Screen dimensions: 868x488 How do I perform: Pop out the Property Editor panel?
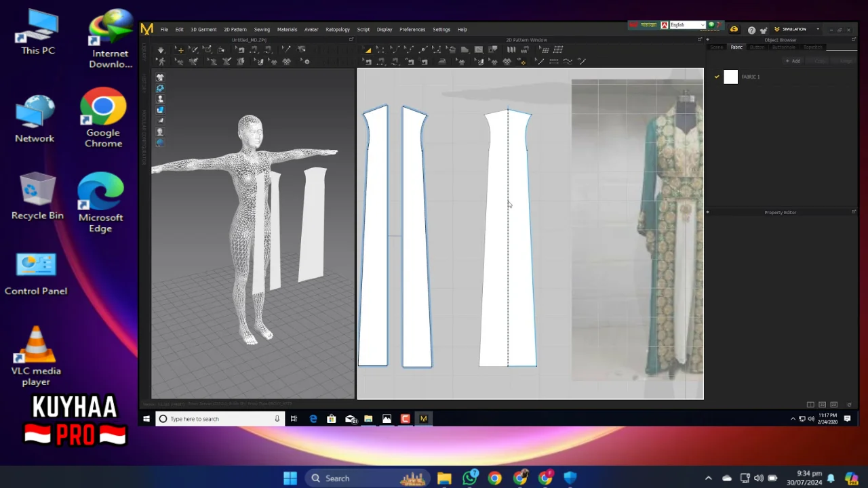(x=853, y=212)
